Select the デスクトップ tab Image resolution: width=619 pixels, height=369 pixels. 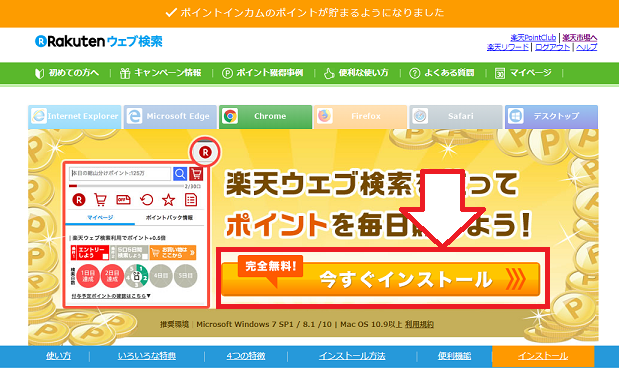pyautogui.click(x=551, y=116)
